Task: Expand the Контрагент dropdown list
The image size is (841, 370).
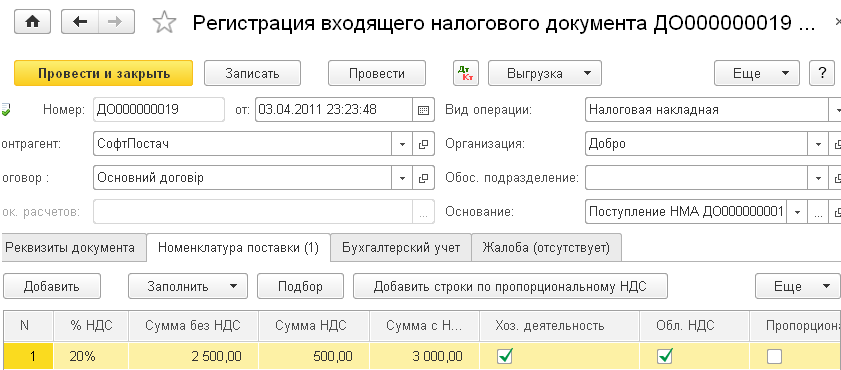Action: [402, 144]
